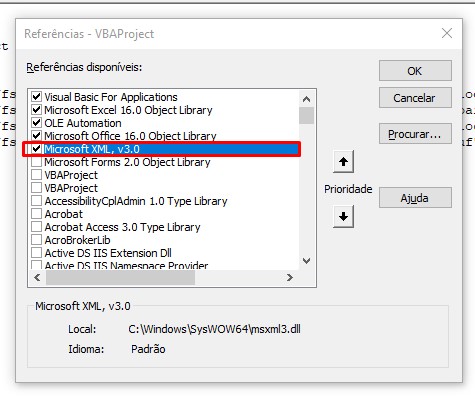This screenshot has width=475, height=407.
Task: Select the Microsoft XML, v3.0 row text
Action: [x=92, y=149]
